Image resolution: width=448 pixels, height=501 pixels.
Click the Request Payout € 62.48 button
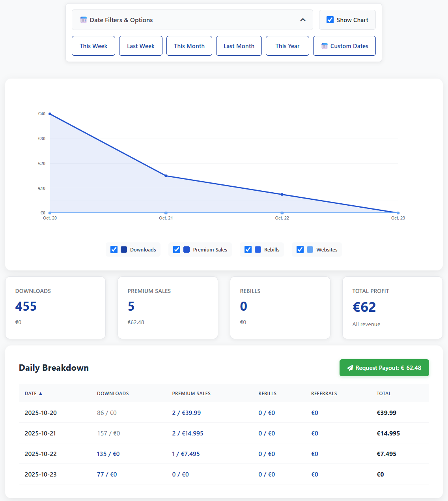(384, 368)
